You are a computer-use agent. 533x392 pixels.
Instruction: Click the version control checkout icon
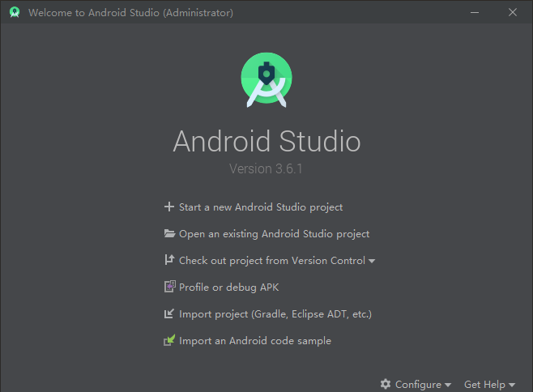click(169, 261)
